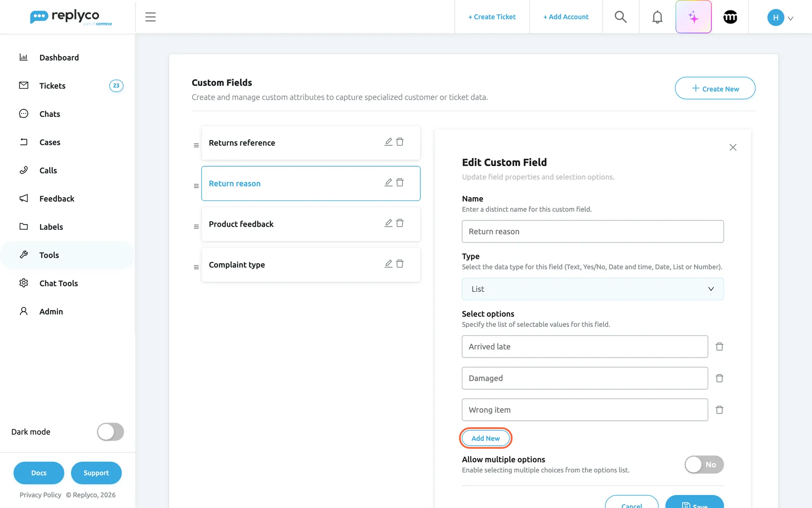Click Create Ticket link
Image resolution: width=812 pixels, height=508 pixels.
(492, 17)
